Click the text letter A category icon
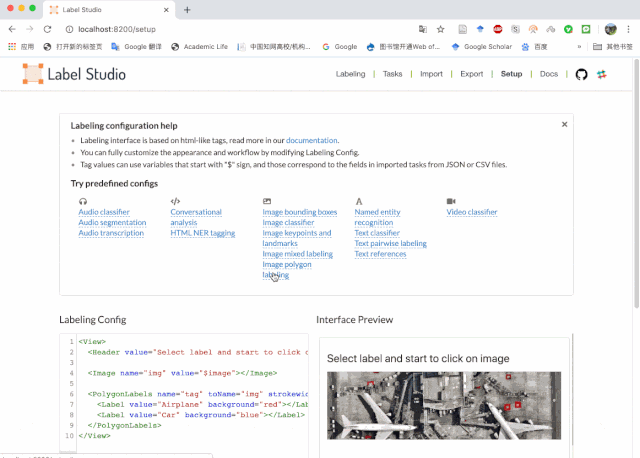640x458 pixels. pos(359,201)
